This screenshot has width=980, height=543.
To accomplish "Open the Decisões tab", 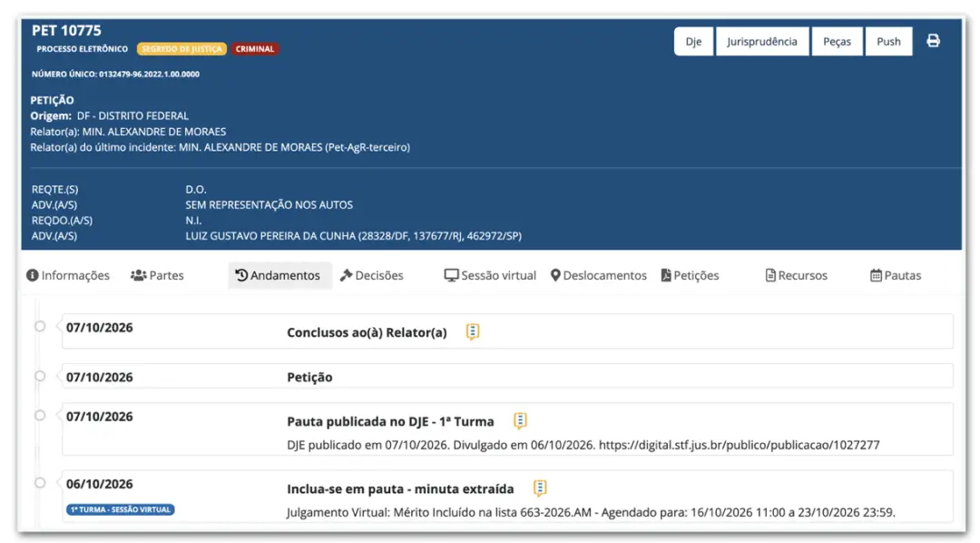I will coord(372,275).
